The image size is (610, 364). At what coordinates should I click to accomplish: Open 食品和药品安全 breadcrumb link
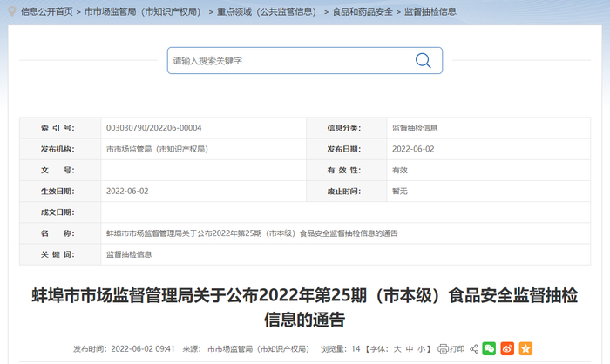pos(363,11)
